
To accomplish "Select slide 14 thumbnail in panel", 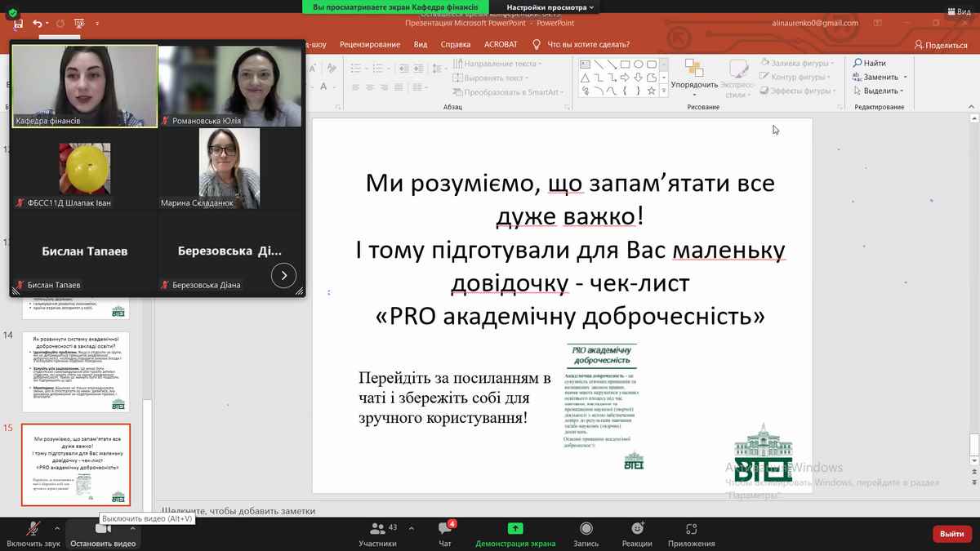I will [x=74, y=372].
